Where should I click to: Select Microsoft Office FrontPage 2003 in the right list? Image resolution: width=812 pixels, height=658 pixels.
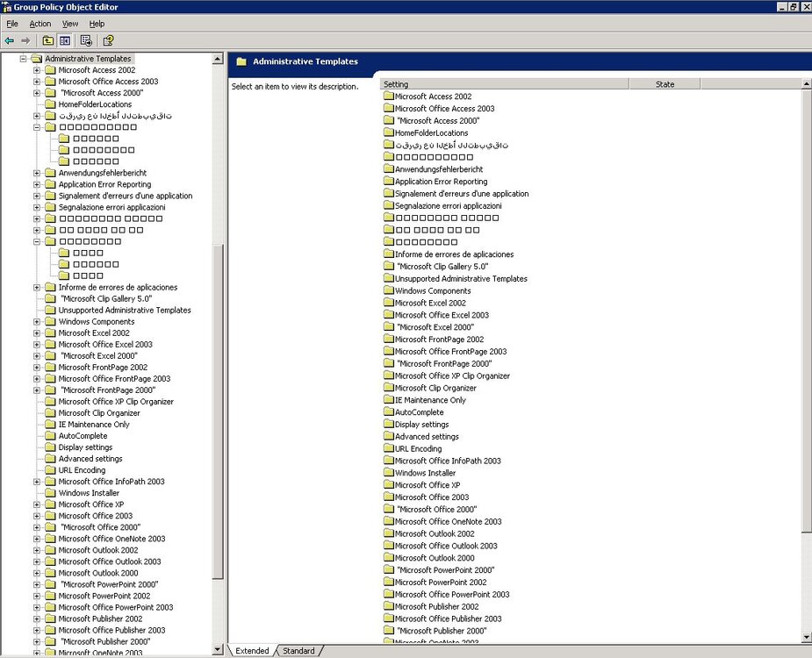point(450,352)
